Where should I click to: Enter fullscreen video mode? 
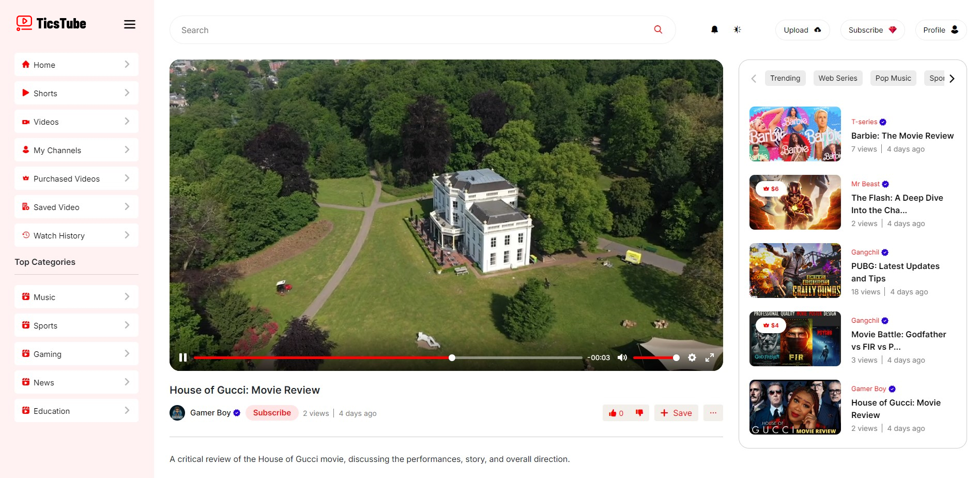pos(710,357)
